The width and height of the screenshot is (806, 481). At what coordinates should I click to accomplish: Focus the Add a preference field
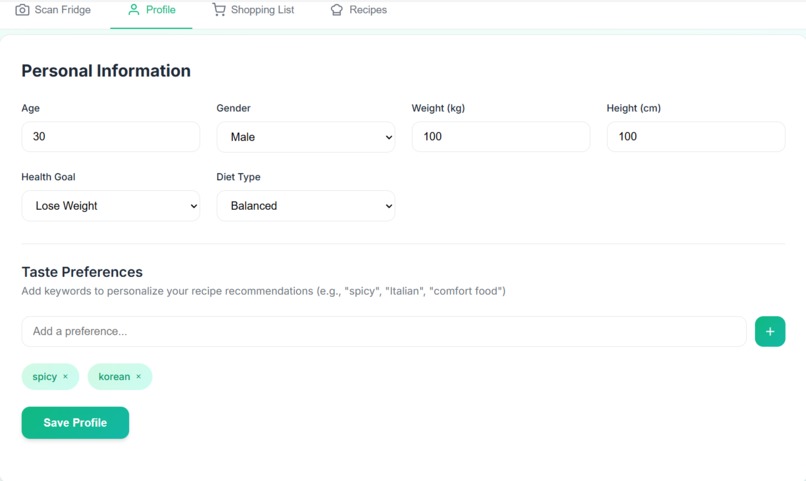(x=384, y=331)
